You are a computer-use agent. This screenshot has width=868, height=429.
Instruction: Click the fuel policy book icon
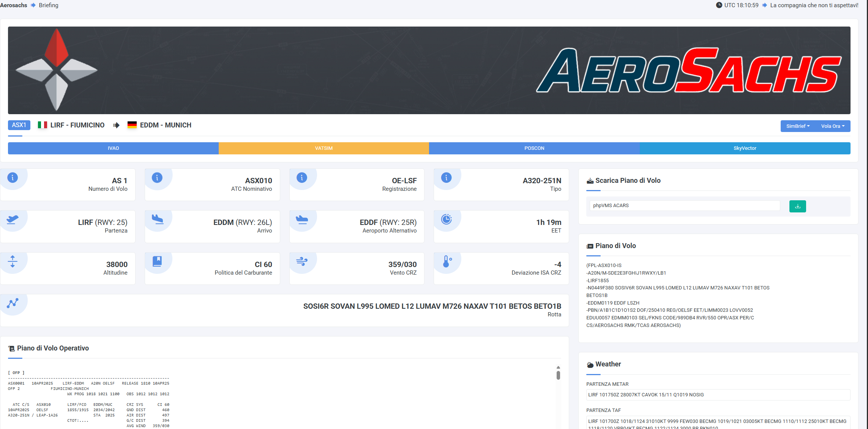click(157, 261)
